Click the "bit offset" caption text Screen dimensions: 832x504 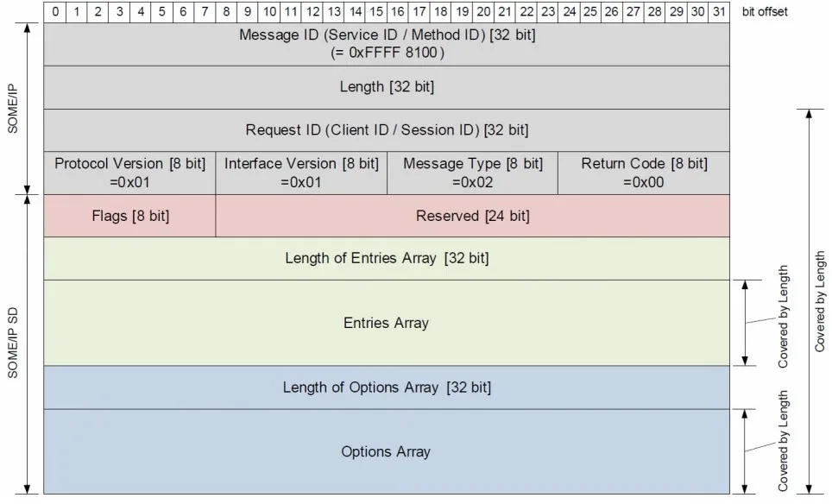coord(764,12)
